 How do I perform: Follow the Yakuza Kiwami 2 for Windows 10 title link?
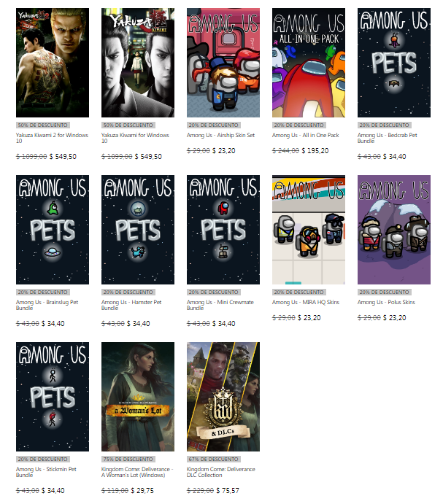click(52, 138)
